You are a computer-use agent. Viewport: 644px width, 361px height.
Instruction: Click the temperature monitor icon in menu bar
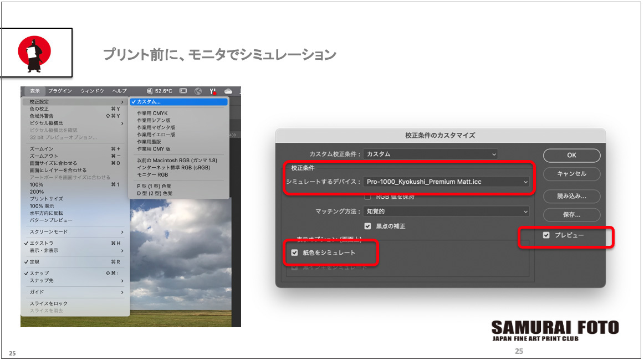(x=150, y=91)
